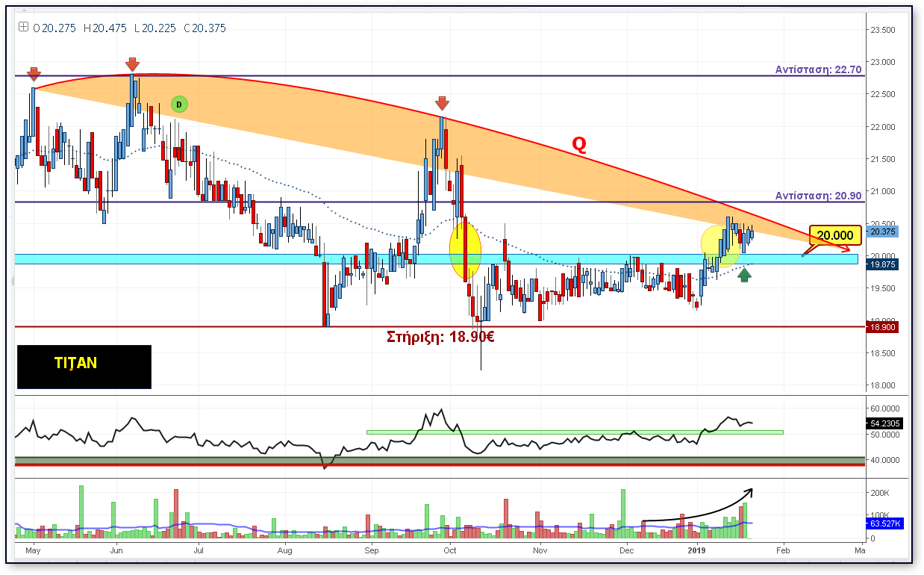Click the 18.000 price axis label
The image size is (924, 575).
pos(883,385)
